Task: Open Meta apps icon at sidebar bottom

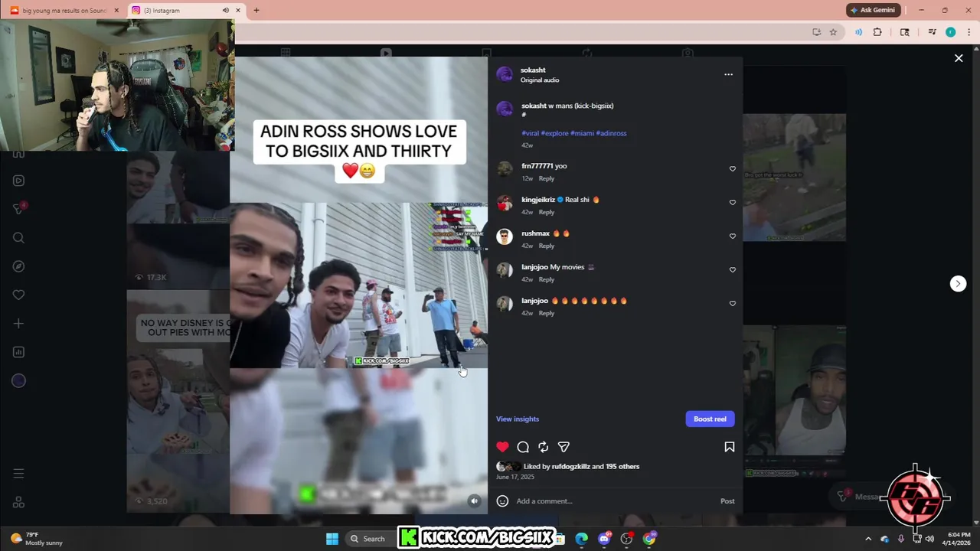Action: click(18, 503)
